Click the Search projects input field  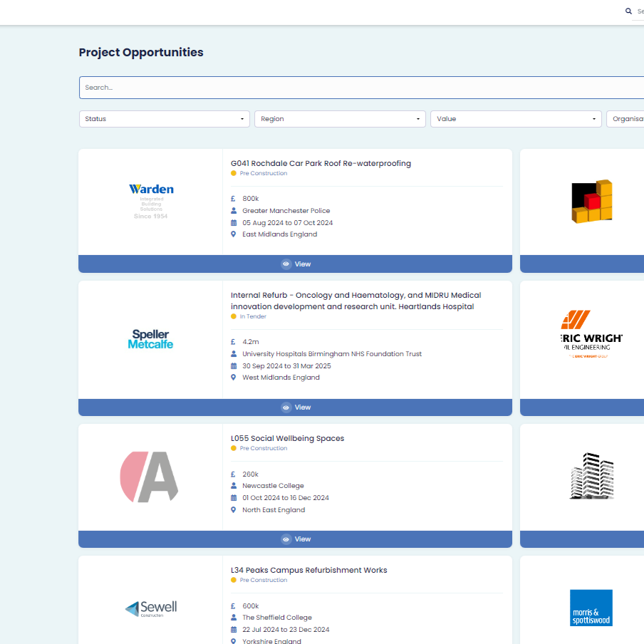(x=361, y=88)
